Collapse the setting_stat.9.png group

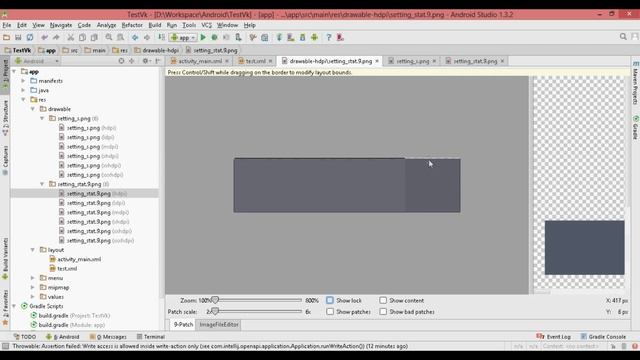click(42, 184)
